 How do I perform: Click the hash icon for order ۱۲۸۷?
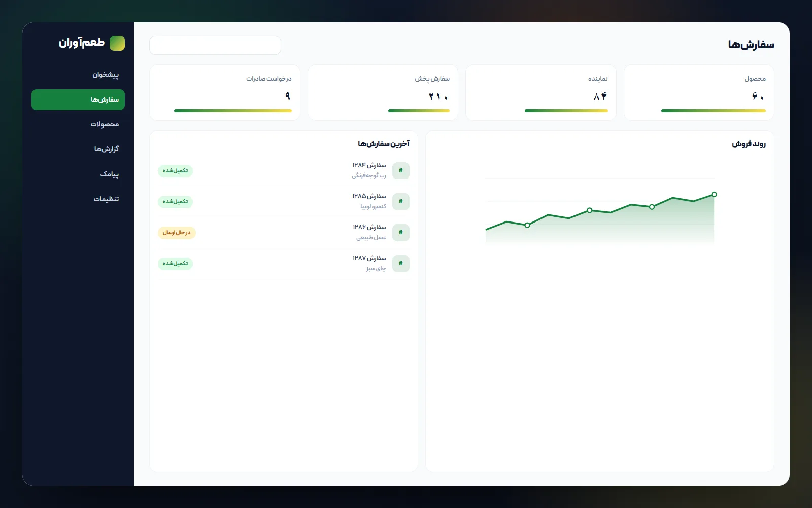[401, 264]
